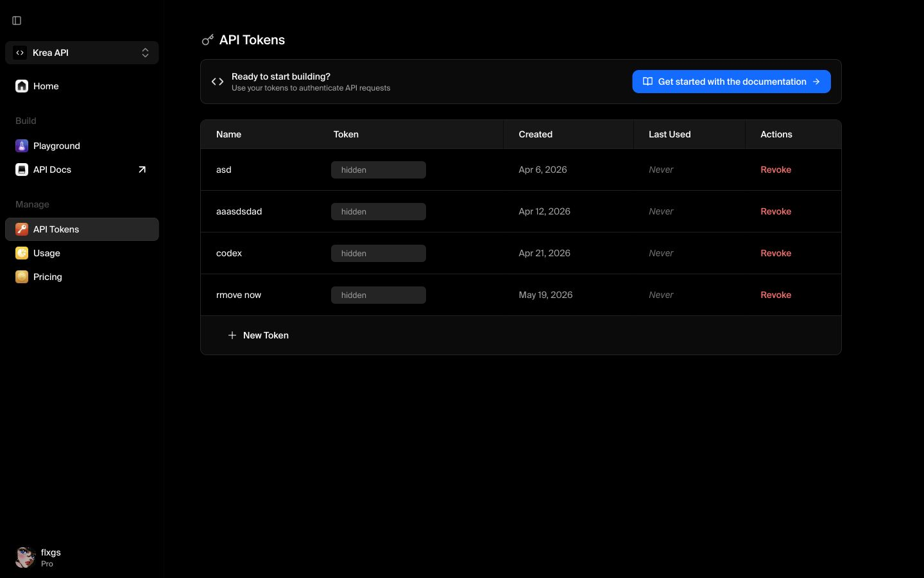The image size is (924, 578).
Task: Click the Apr 21, 2026 created date
Action: [544, 253]
